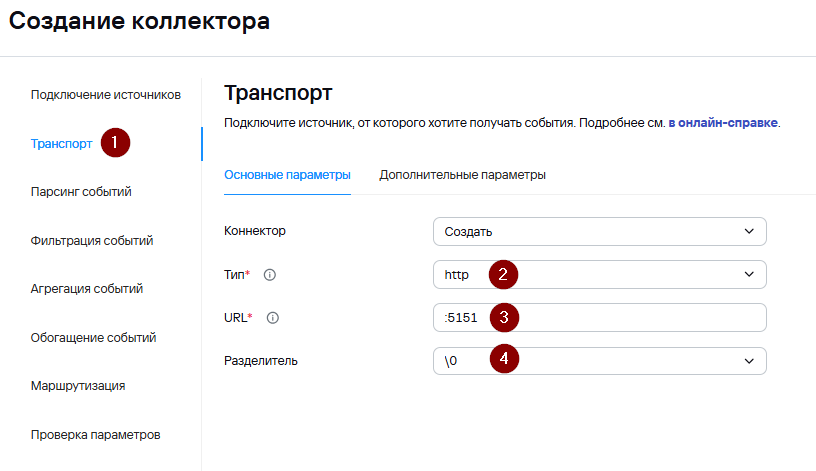Open the в онлайн-справке link
Image resolution: width=816 pixels, height=471 pixels.
point(722,123)
